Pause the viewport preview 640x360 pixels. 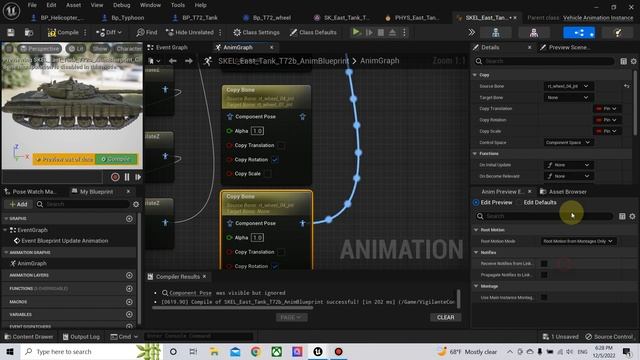[127, 177]
